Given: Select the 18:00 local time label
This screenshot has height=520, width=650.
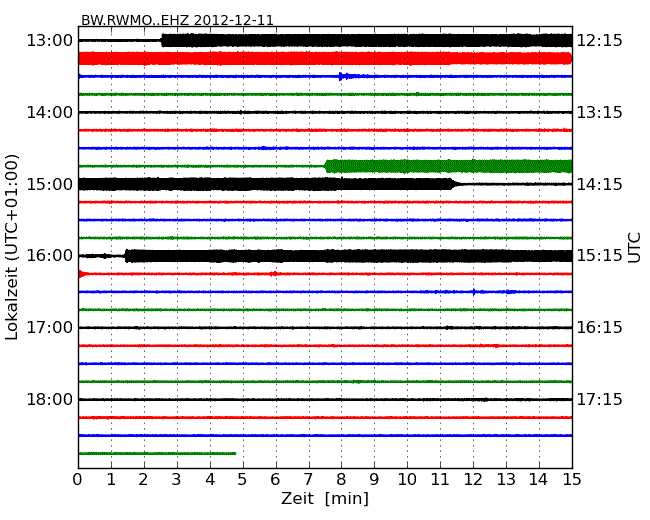Looking at the screenshot, I should point(49,399).
